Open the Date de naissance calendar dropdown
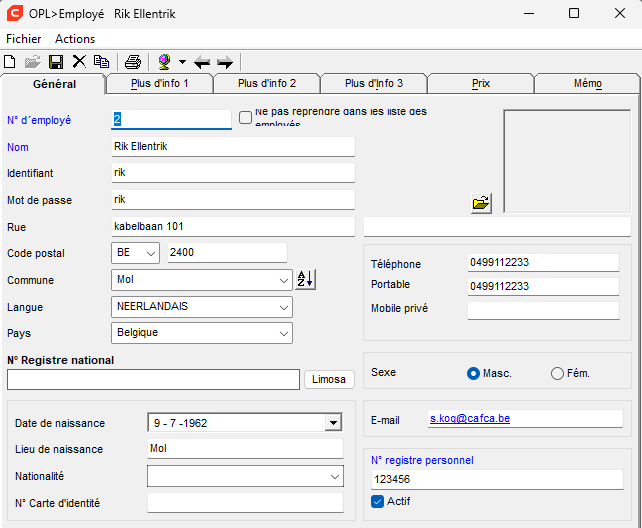 click(334, 423)
